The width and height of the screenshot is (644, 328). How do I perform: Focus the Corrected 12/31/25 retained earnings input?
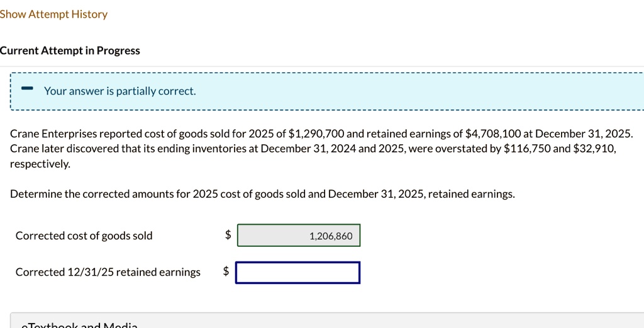tap(297, 273)
